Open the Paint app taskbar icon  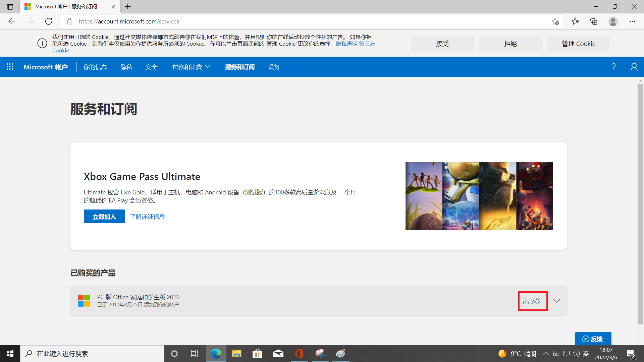tap(341, 354)
